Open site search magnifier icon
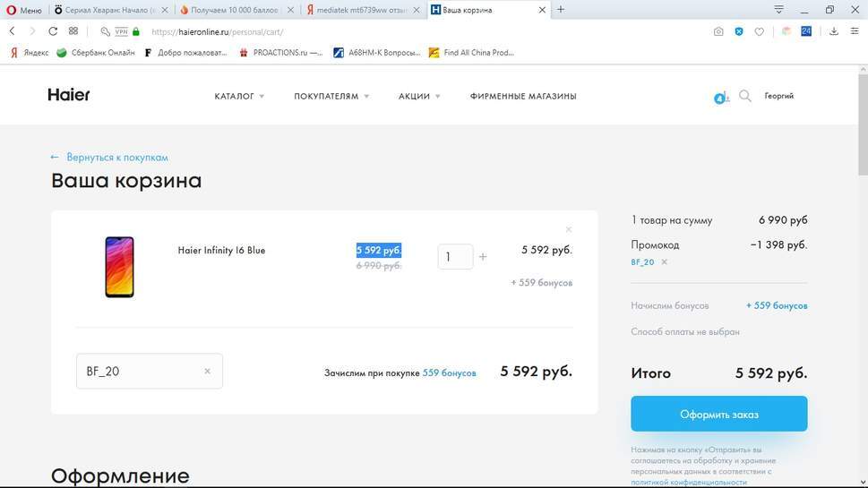868x488 pixels. (745, 97)
